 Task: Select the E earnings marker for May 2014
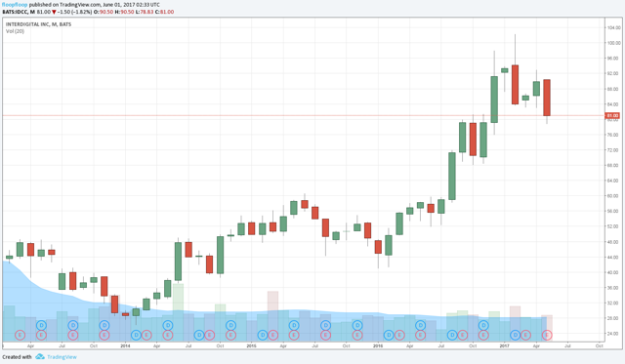(167, 335)
